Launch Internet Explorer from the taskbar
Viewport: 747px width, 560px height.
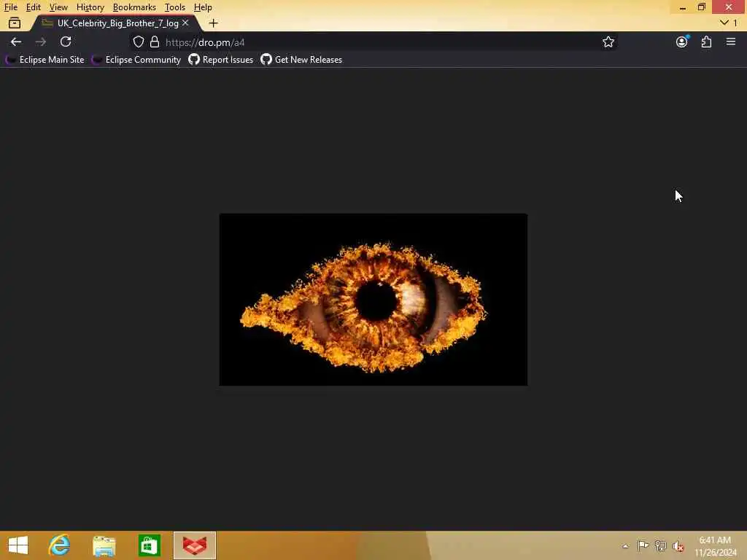[x=59, y=545]
